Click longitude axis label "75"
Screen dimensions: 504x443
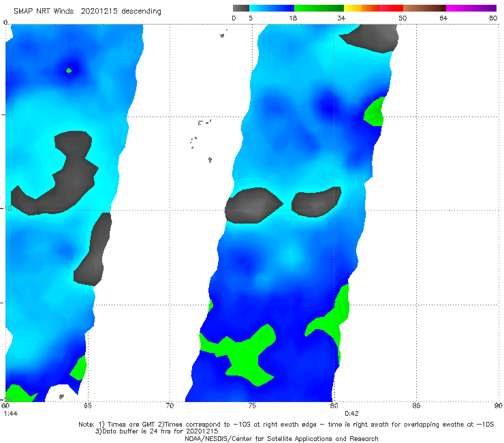(252, 406)
